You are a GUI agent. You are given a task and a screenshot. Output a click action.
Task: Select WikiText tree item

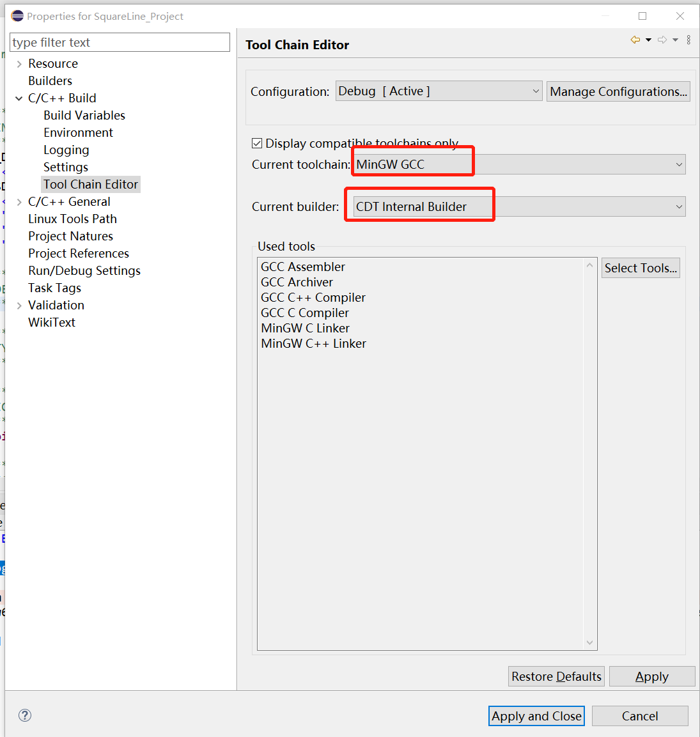[x=52, y=322]
